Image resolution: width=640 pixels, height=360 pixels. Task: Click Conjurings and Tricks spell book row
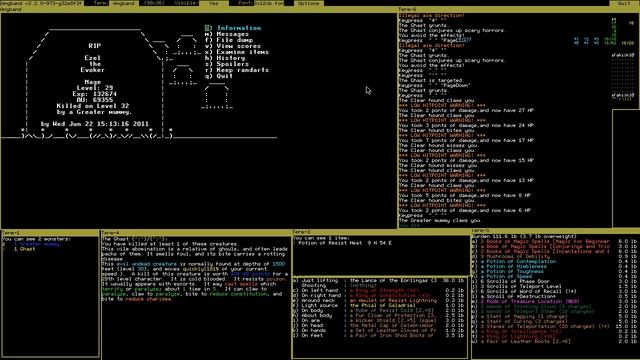point(554,246)
